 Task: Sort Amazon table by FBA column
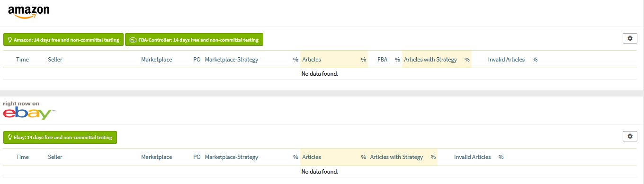(382, 60)
